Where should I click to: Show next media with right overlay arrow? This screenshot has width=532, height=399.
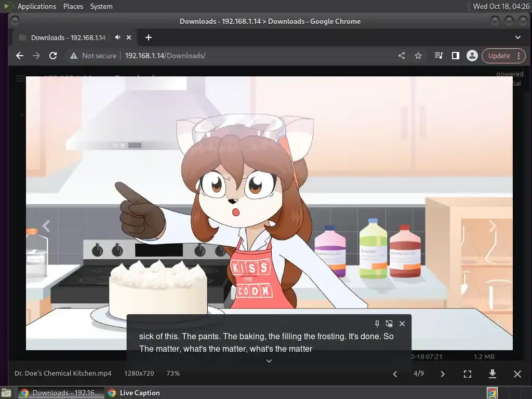click(x=493, y=226)
